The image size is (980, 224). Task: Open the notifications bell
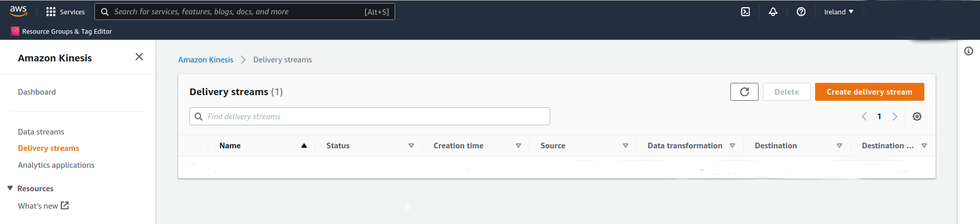(x=773, y=12)
